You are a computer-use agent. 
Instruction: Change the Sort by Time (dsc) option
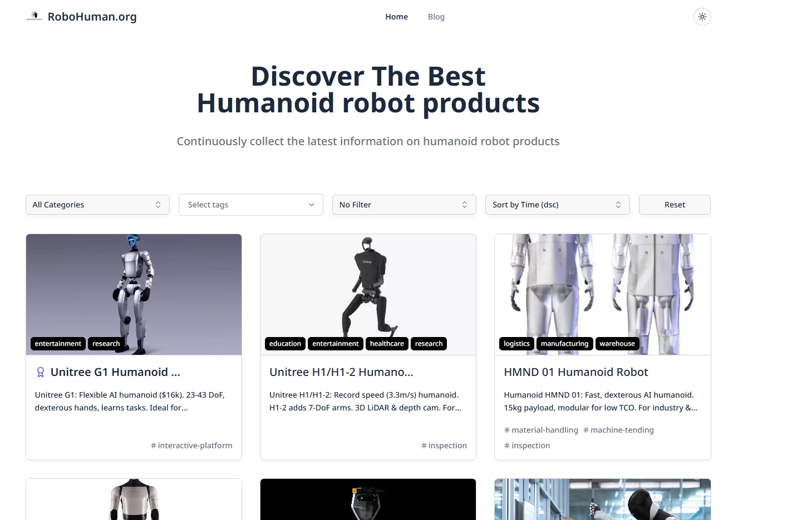(557, 205)
